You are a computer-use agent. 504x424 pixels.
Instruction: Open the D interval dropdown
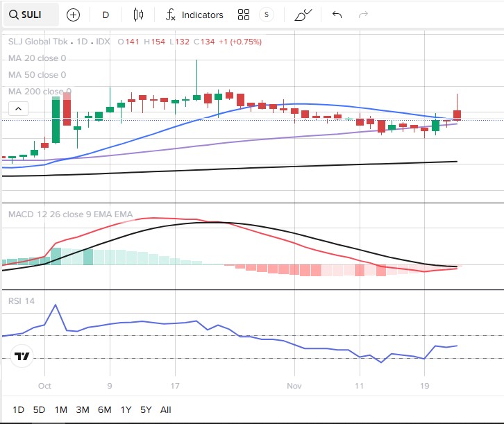106,15
